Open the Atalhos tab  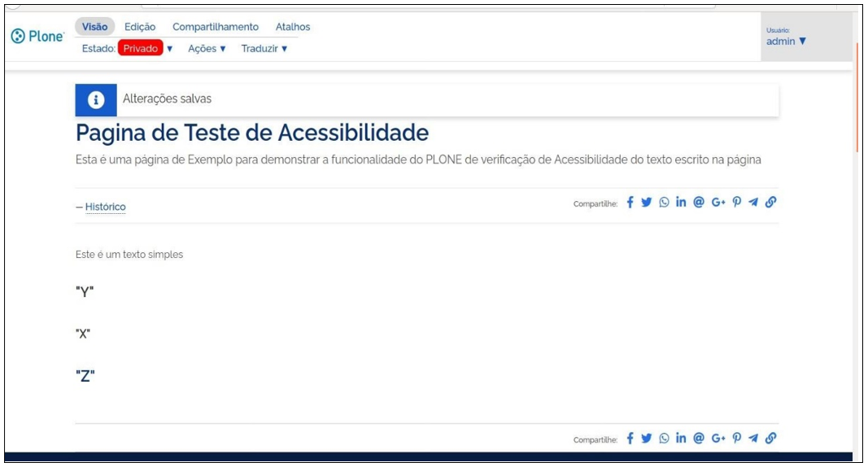point(293,27)
